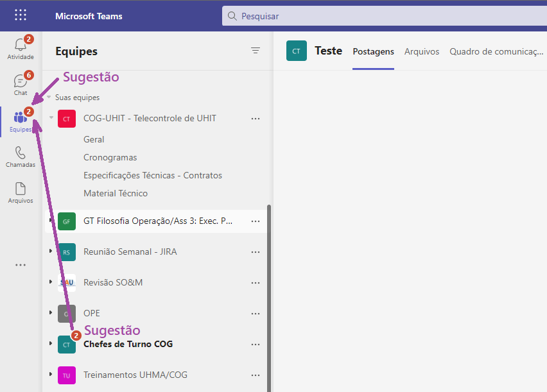Click the RS team avatar

point(67,252)
